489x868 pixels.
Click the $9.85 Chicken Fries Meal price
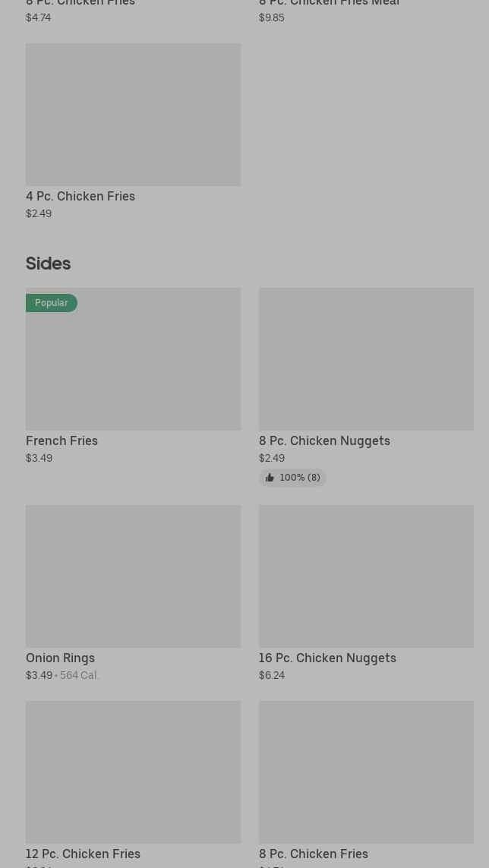(272, 17)
